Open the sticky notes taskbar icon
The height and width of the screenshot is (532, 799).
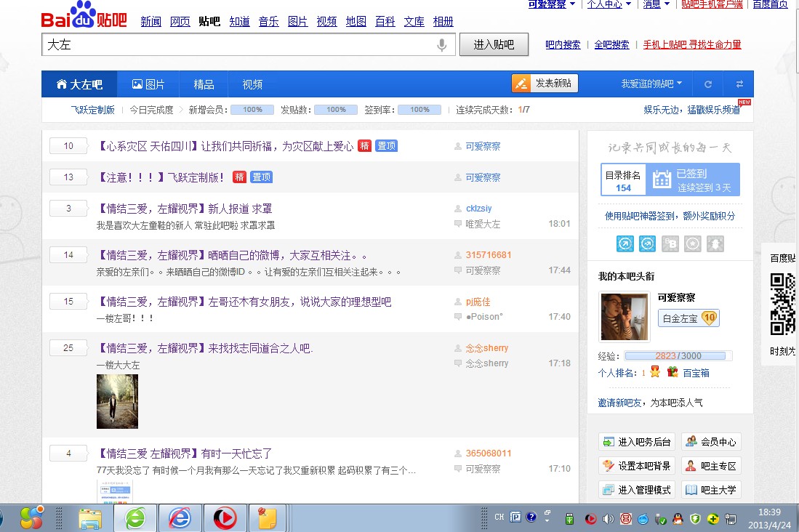tap(267, 518)
